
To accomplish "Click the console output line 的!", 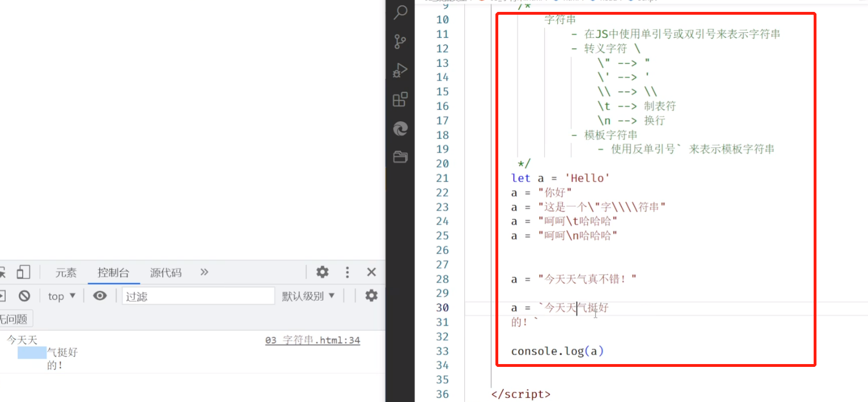I will point(55,366).
